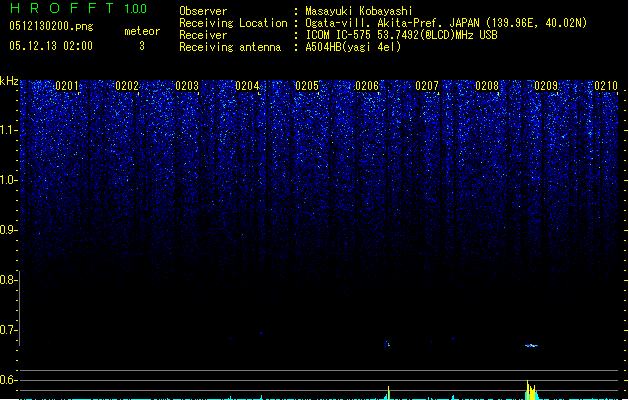Click the 0210 time marker

click(606, 86)
